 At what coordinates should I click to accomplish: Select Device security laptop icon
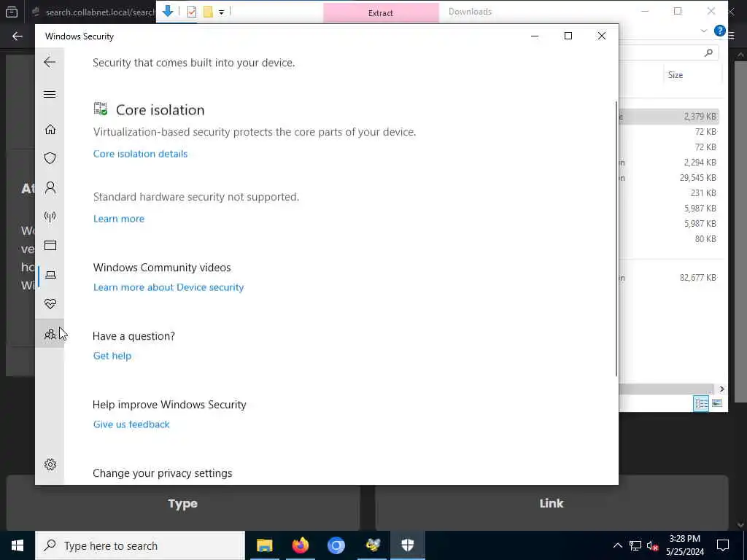pos(50,275)
